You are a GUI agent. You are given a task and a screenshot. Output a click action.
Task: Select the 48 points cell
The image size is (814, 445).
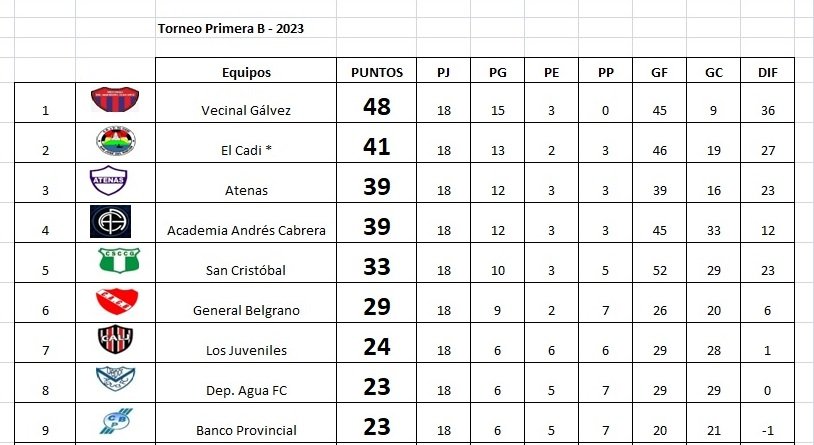(x=377, y=107)
